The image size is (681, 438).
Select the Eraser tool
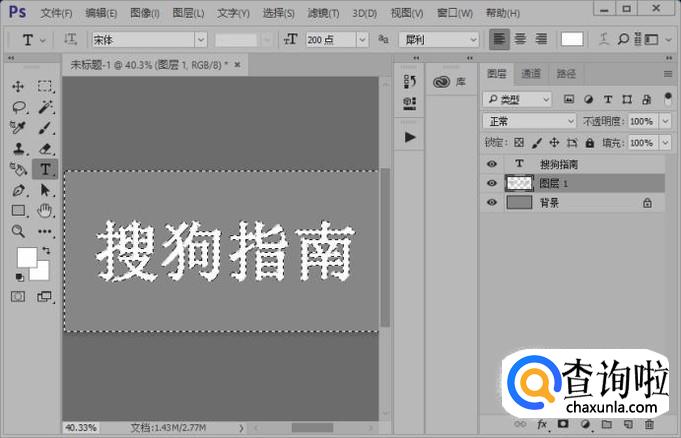[x=45, y=149]
